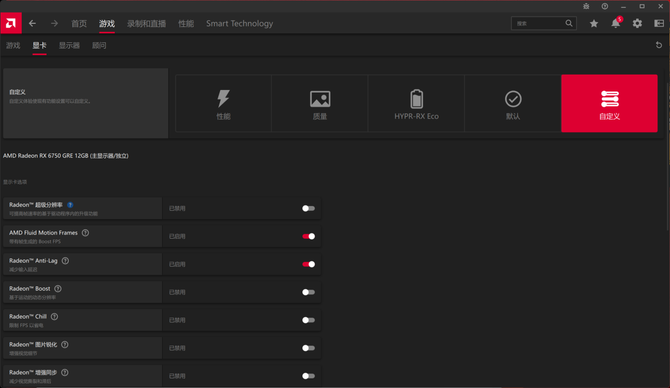Enable Radeon 图片锐化 toggle
Viewport: 670px width, 388px height.
308,348
